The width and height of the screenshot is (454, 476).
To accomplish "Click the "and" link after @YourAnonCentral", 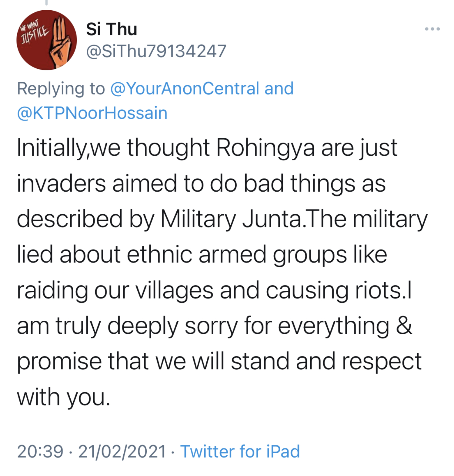I will tap(279, 88).
